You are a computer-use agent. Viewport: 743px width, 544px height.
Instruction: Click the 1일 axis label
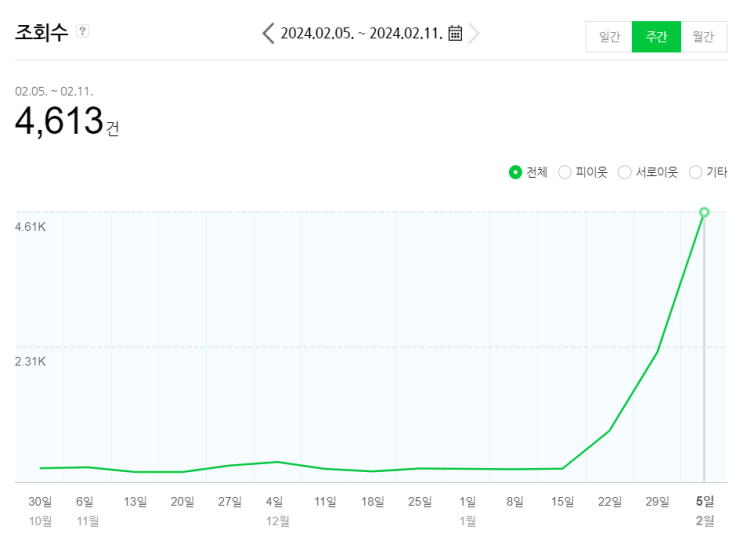pyautogui.click(x=467, y=501)
